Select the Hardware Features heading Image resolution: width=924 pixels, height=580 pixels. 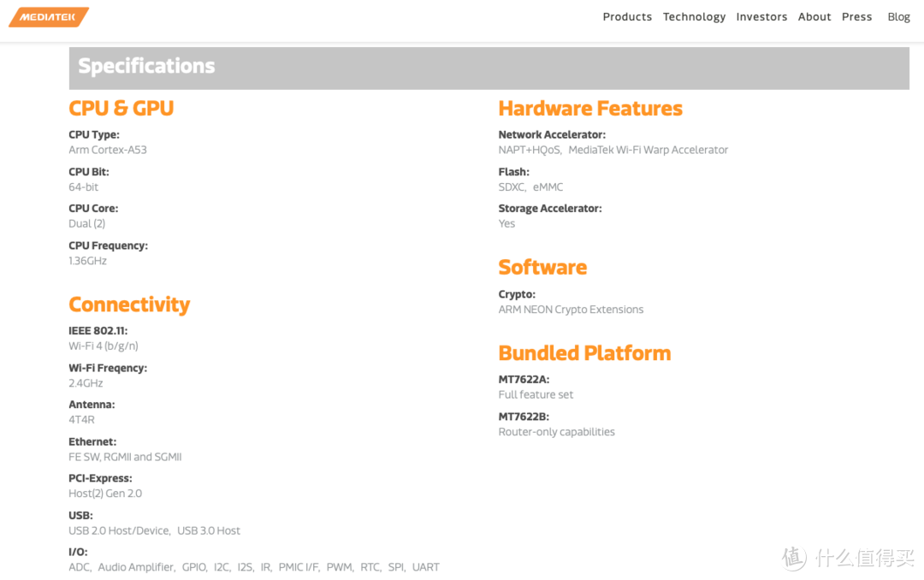coord(590,109)
